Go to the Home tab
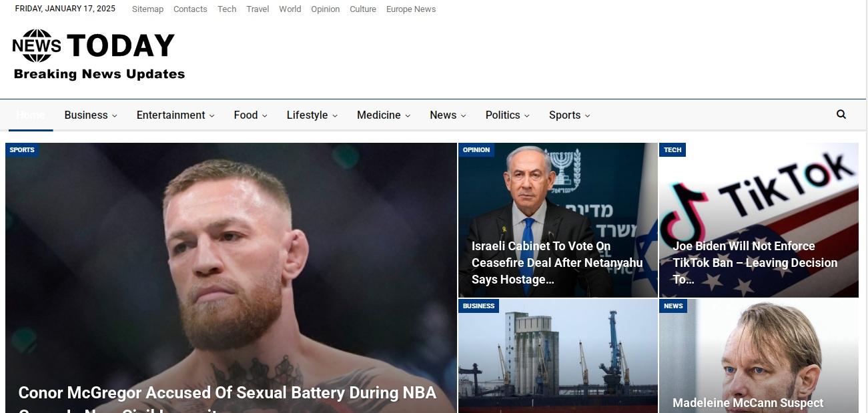The width and height of the screenshot is (868, 413). pyautogui.click(x=31, y=115)
